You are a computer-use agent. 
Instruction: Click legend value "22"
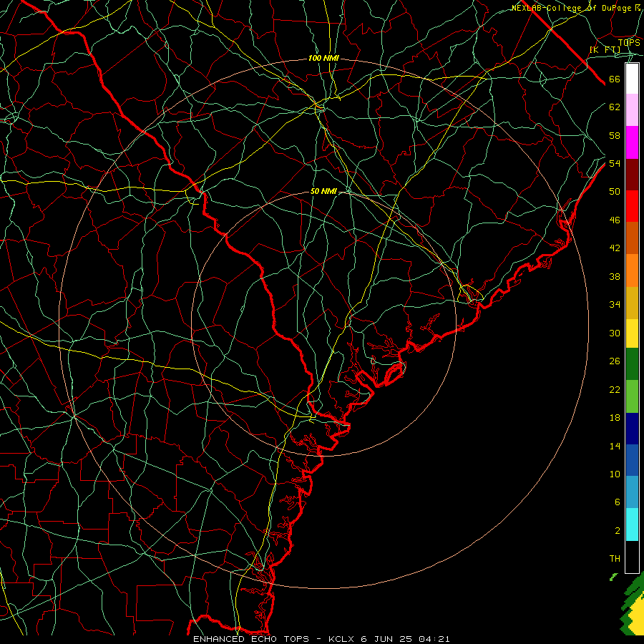(615, 390)
